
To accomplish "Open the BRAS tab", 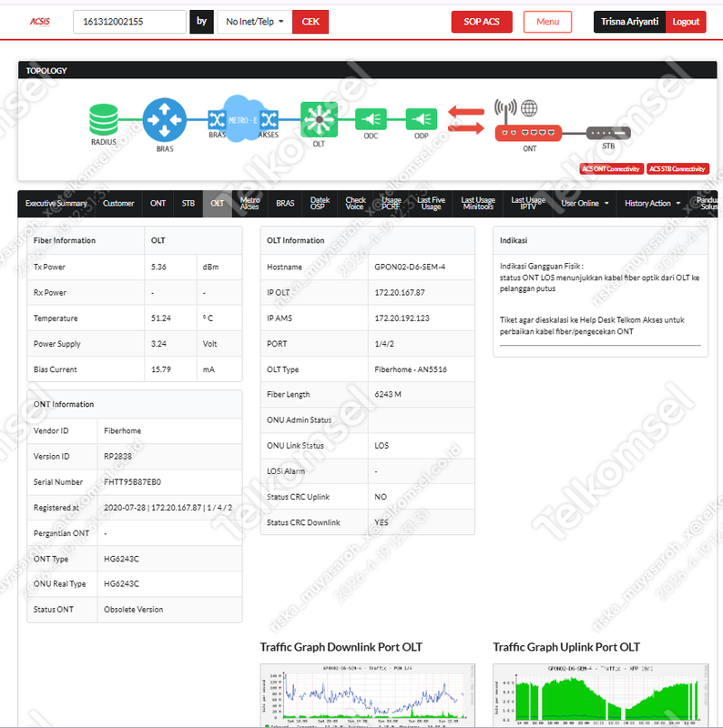I will tap(285, 203).
